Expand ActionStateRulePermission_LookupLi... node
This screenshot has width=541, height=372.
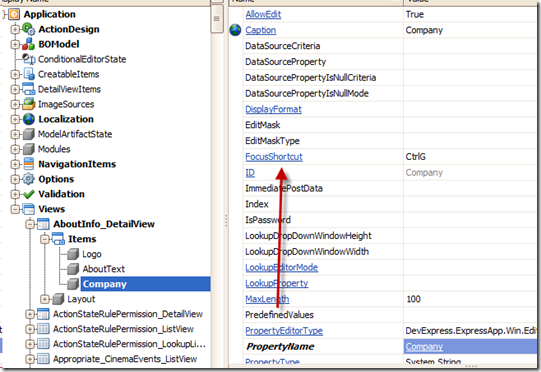point(30,344)
